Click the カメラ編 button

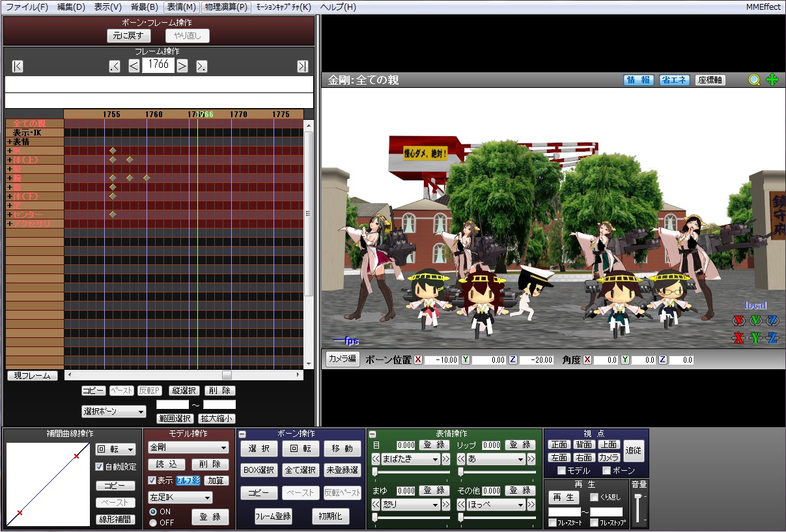click(x=343, y=359)
